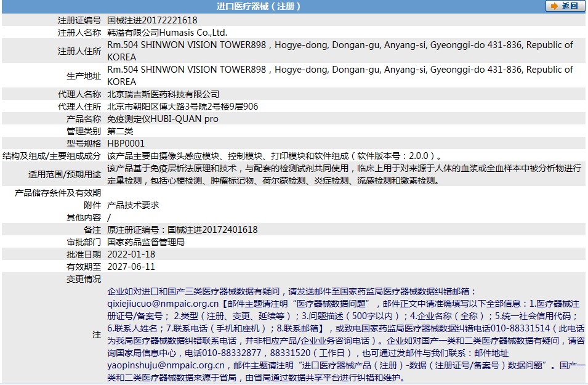Click email address yaopinshuju@nmpaic.org.cn

166,365
